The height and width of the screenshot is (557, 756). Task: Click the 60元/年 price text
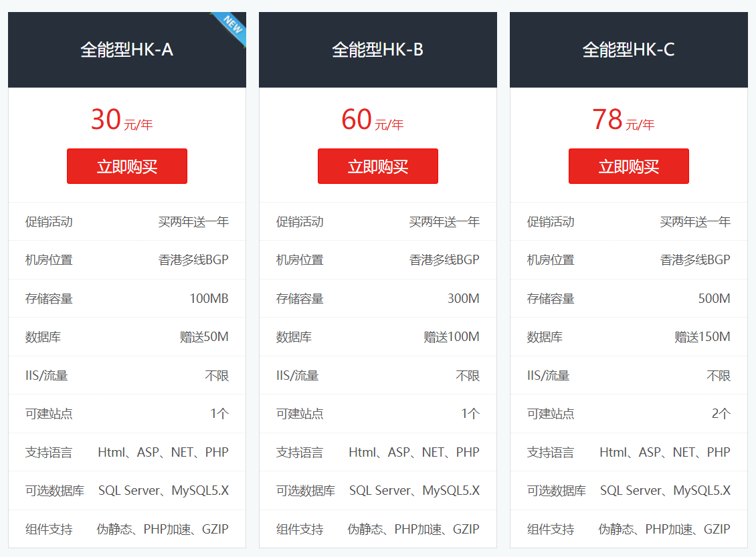point(373,120)
